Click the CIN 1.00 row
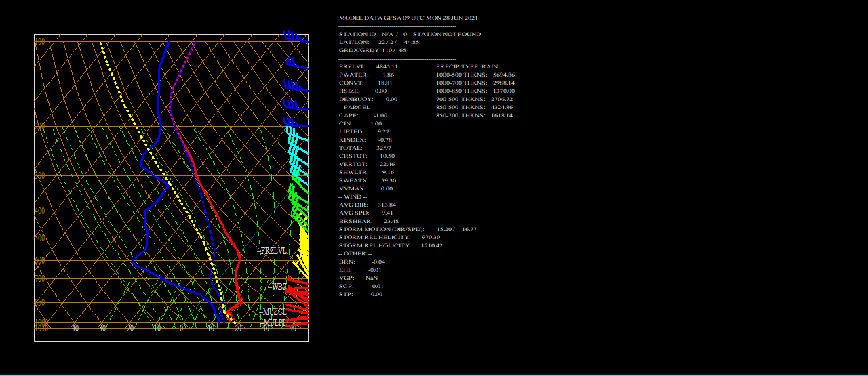This screenshot has width=868, height=376. (360, 123)
